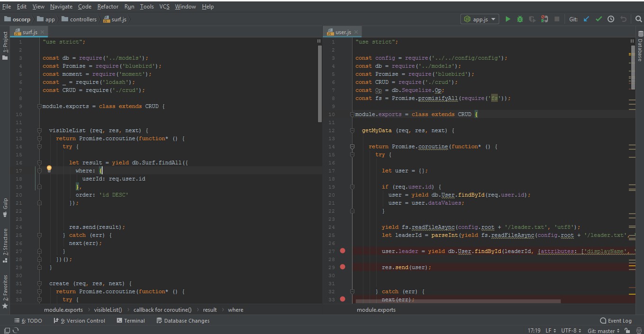The image size is (644, 334).
Task: Open Git history clock icon
Action: [611, 19]
